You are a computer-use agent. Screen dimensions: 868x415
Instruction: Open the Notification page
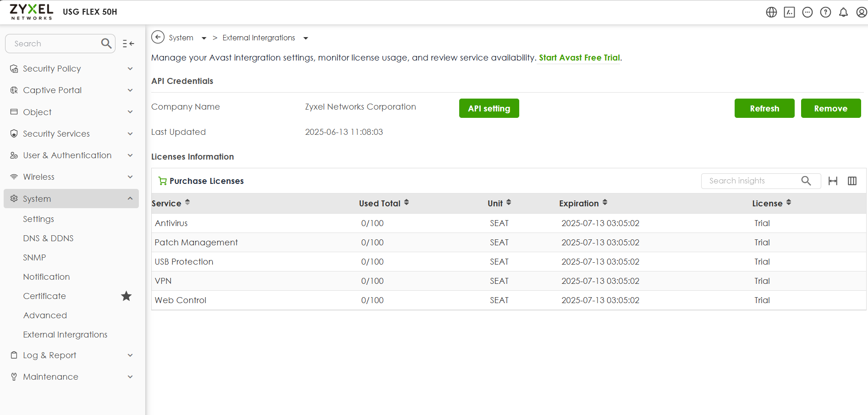(x=46, y=277)
